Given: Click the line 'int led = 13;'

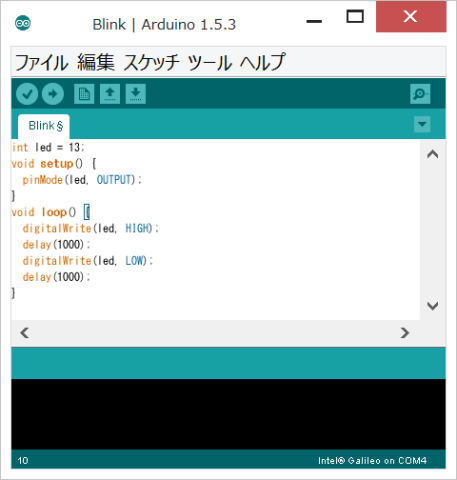Looking at the screenshot, I should tap(48, 148).
